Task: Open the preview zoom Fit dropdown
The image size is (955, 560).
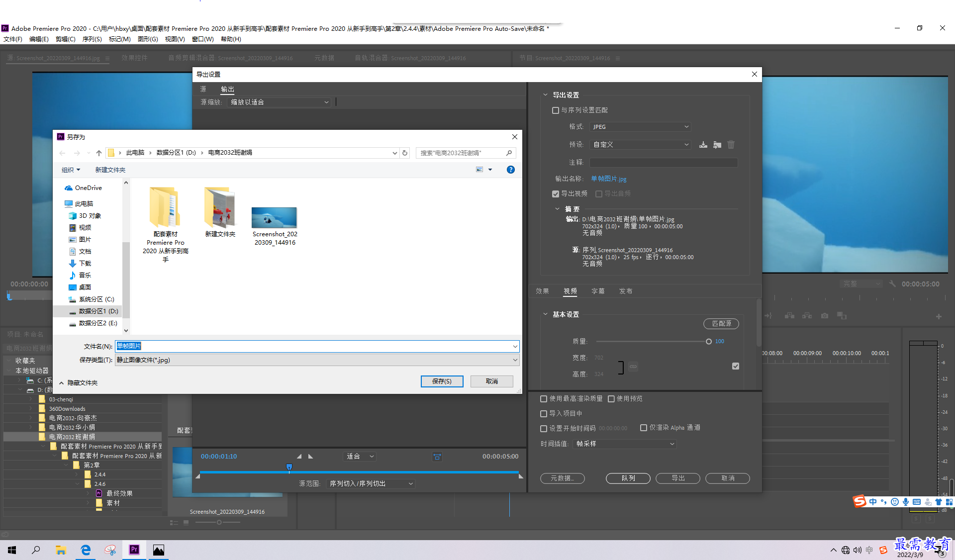Action: point(359,457)
